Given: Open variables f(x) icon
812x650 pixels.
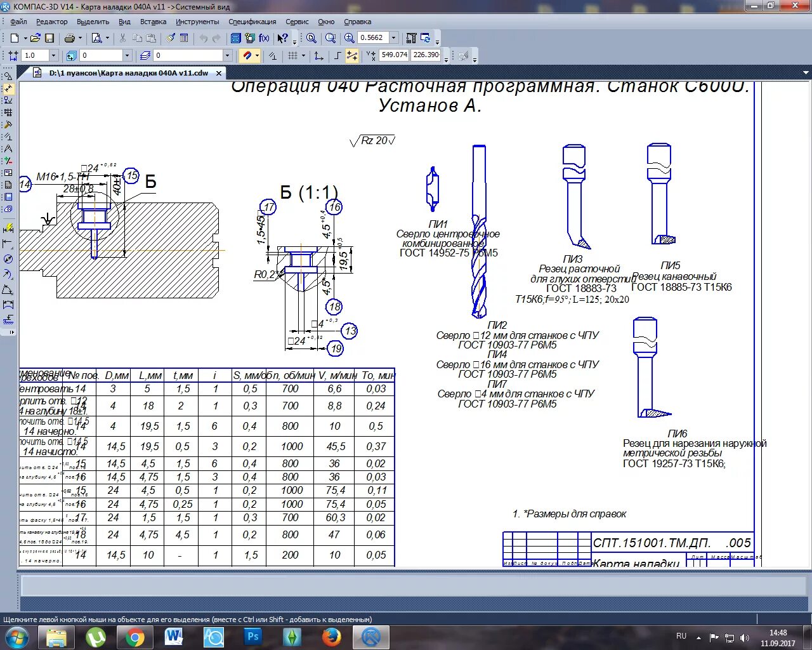Looking at the screenshot, I should 265,38.
